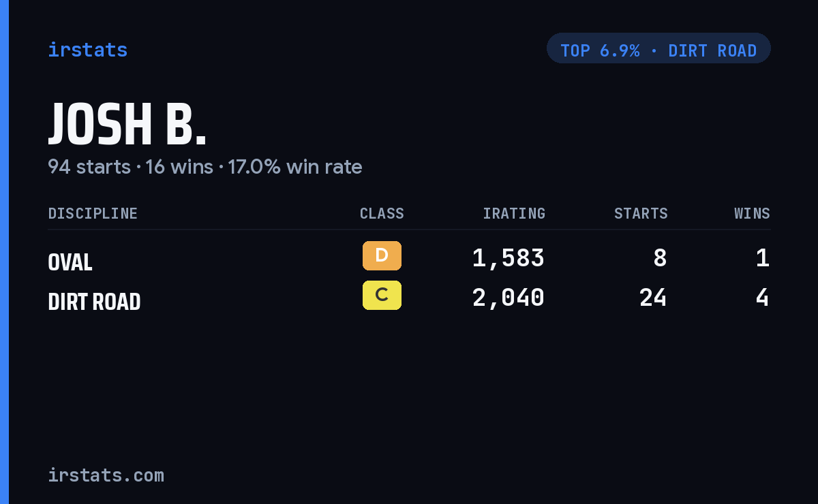Sort by the WINS column header
The height and width of the screenshot is (504, 818).
752,213
